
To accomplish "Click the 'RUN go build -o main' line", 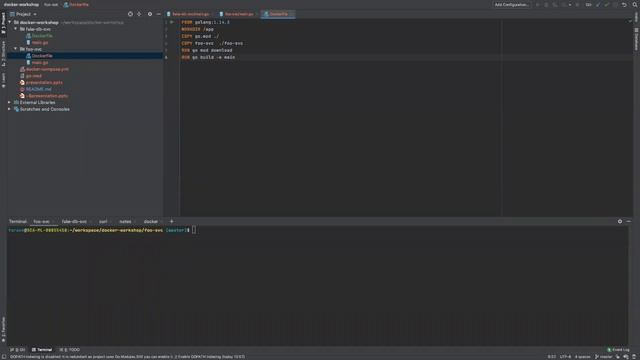I will click(208, 58).
